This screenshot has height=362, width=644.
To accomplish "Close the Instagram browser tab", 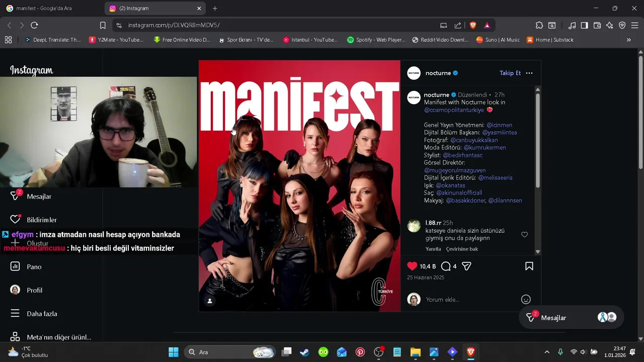I will tap(199, 8).
